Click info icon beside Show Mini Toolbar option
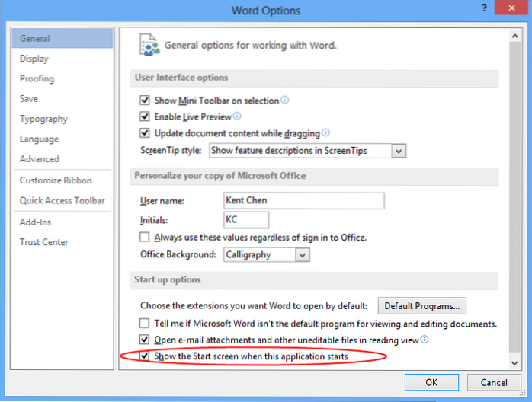This screenshot has width=532, height=402. click(x=286, y=100)
